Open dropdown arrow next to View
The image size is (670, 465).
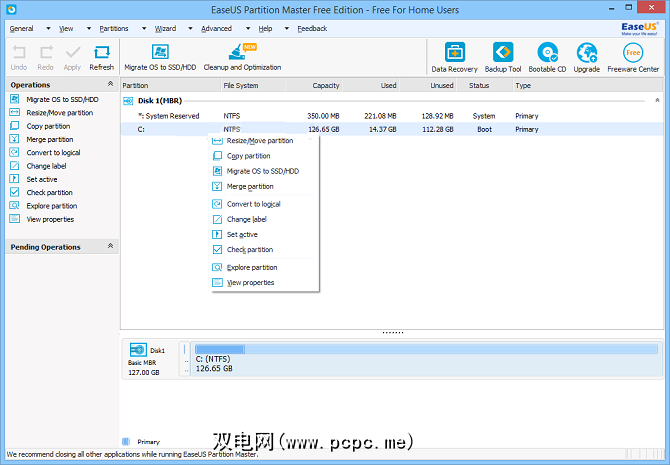click(89, 29)
